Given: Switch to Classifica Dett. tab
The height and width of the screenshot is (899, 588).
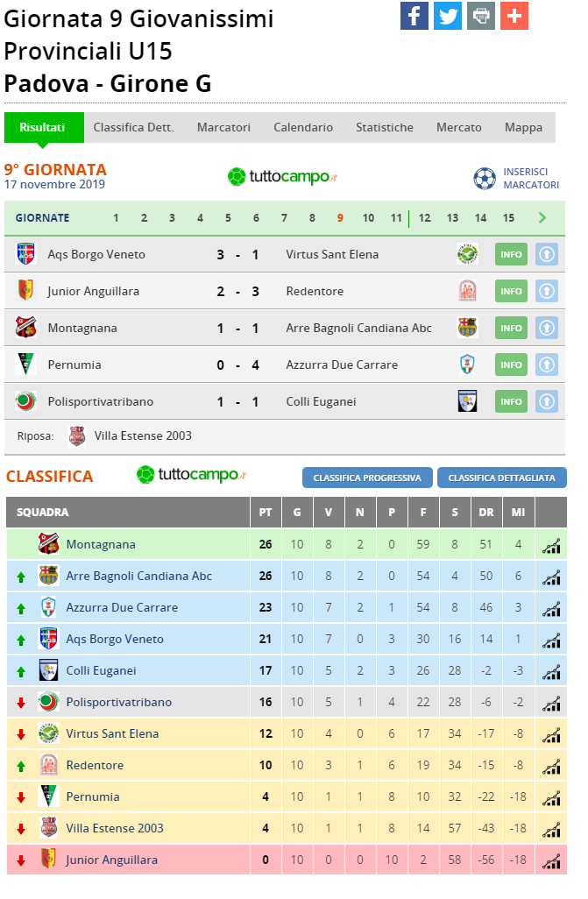Looking at the screenshot, I should point(134,127).
